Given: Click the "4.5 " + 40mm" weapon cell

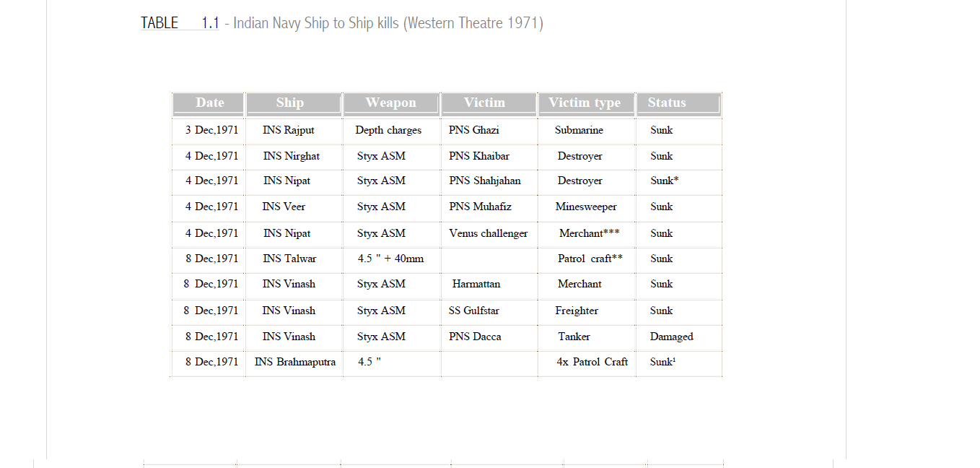Looking at the screenshot, I should click(x=390, y=259).
